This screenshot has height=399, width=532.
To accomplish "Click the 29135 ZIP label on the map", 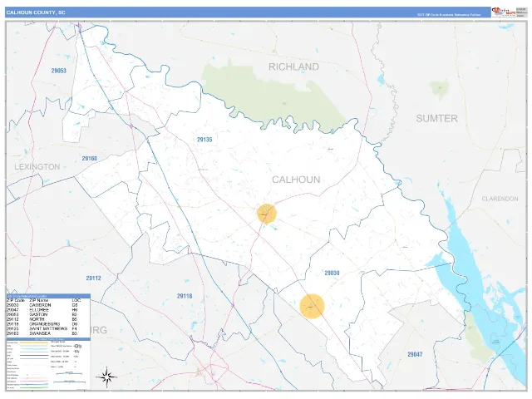I will (x=204, y=140).
